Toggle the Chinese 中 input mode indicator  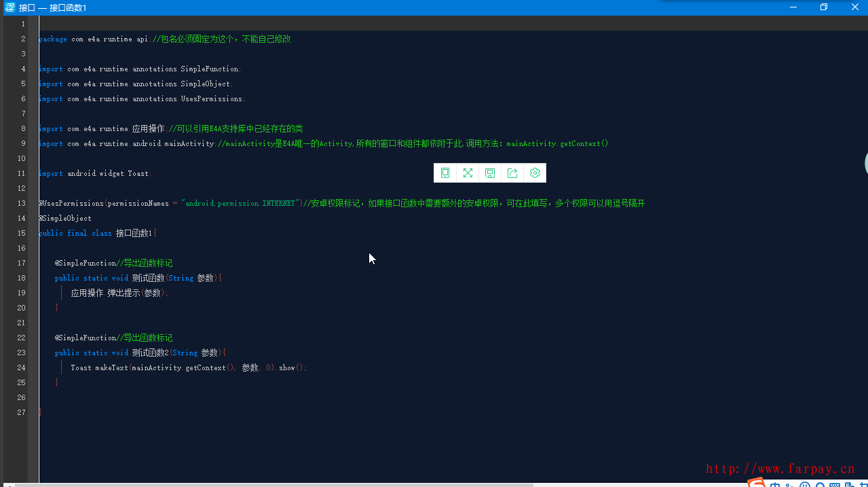(775, 485)
